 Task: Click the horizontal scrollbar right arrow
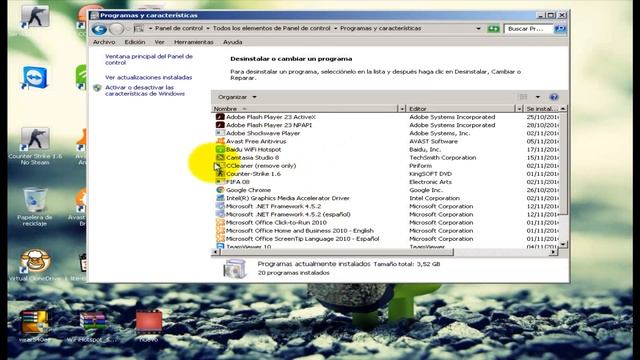[553, 252]
